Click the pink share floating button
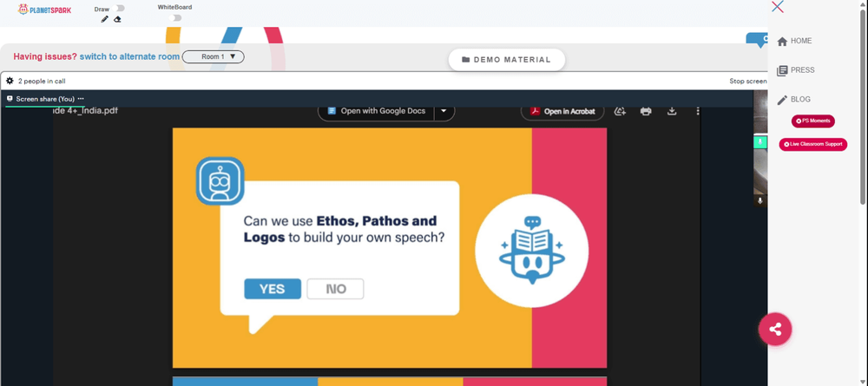The height and width of the screenshot is (386, 868). coord(775,329)
